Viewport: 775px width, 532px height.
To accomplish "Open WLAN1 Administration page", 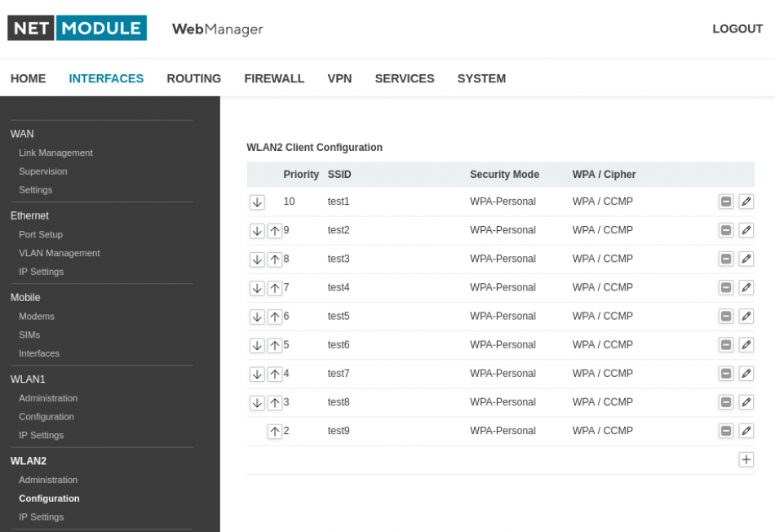I will tap(48, 398).
